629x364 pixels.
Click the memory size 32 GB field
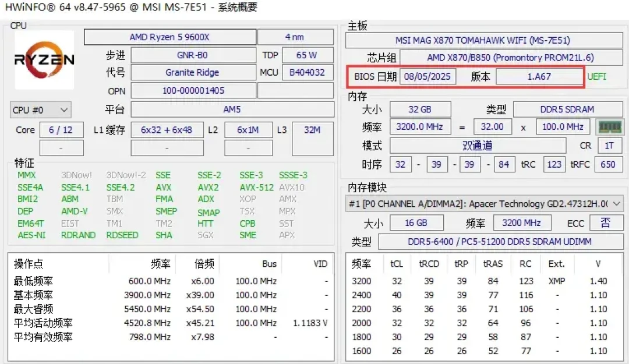[x=420, y=109]
